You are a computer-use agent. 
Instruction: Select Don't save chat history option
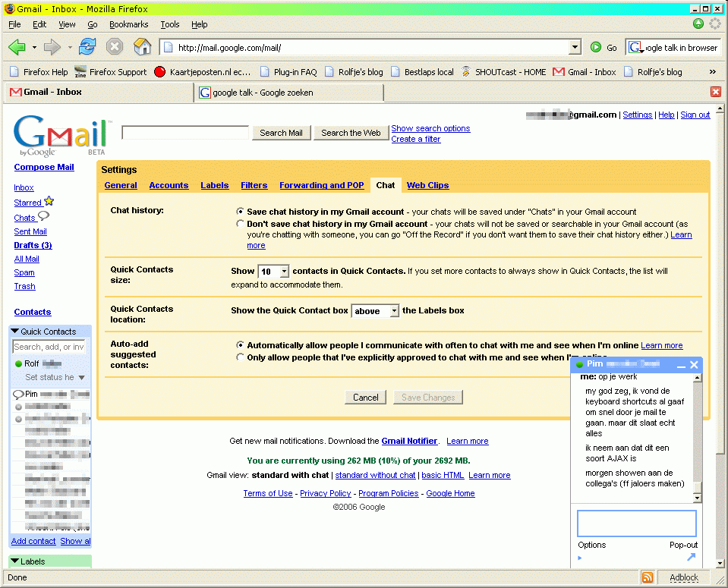point(241,224)
